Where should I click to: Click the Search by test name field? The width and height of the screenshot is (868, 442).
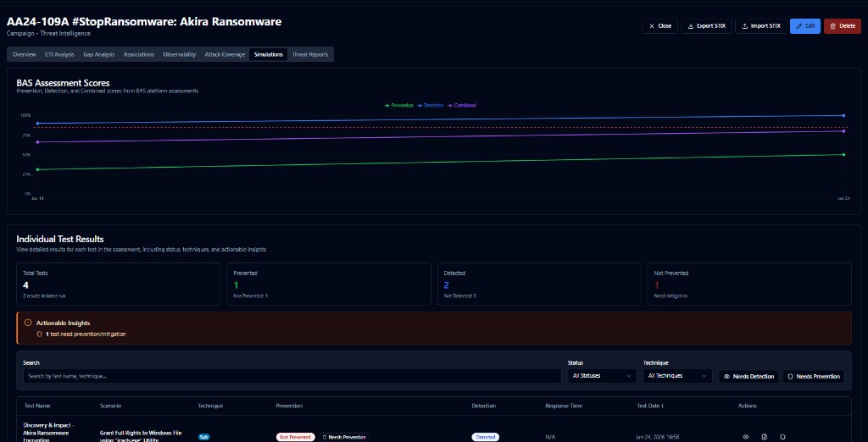(x=292, y=376)
